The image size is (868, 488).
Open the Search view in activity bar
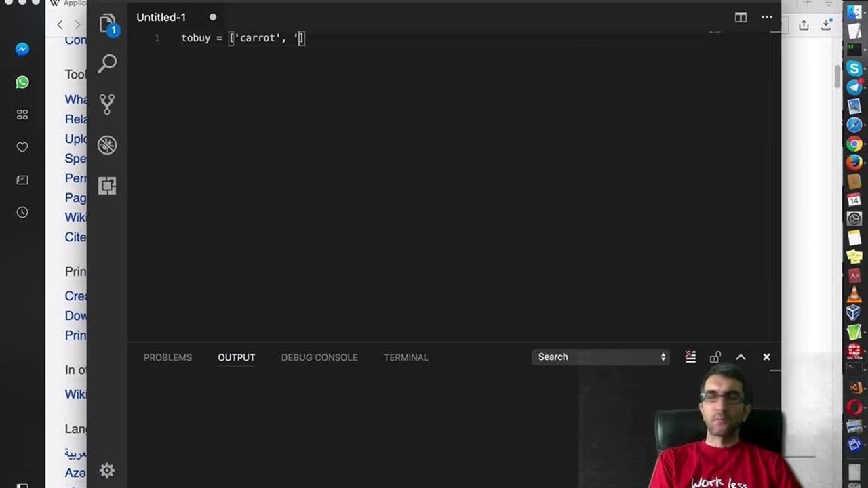[x=107, y=64]
